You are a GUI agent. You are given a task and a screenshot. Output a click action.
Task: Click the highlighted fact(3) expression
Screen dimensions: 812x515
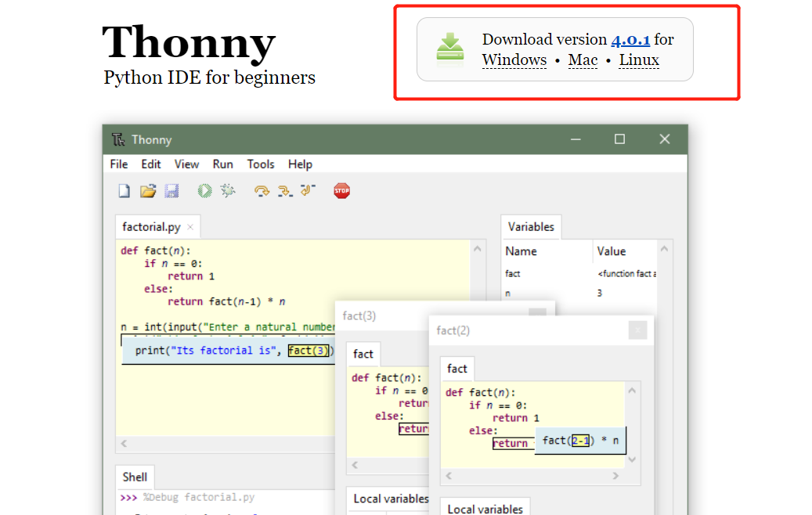[x=309, y=351]
